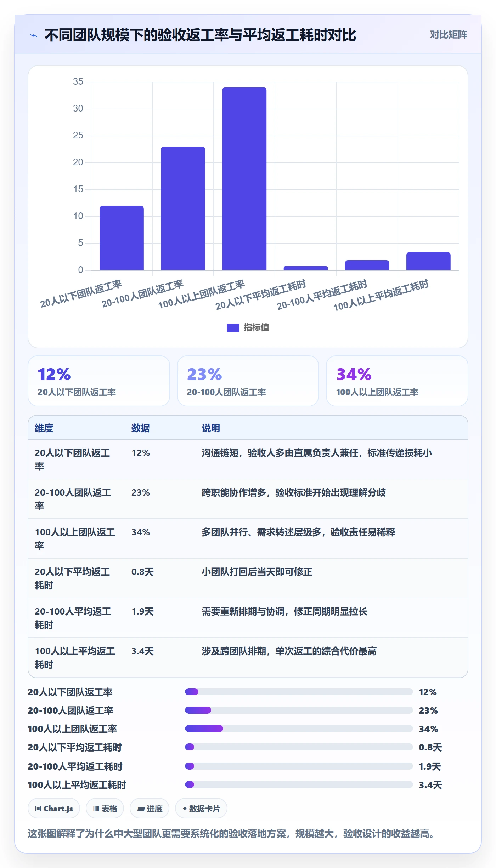Screen dimensions: 496x868
Task: Click table text 需要重新排期与协调
Action: pyautogui.click(x=243, y=612)
